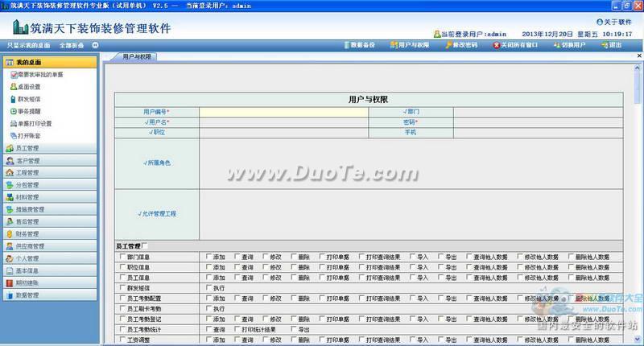Expand 材料管理 sidebar section

tap(50, 197)
